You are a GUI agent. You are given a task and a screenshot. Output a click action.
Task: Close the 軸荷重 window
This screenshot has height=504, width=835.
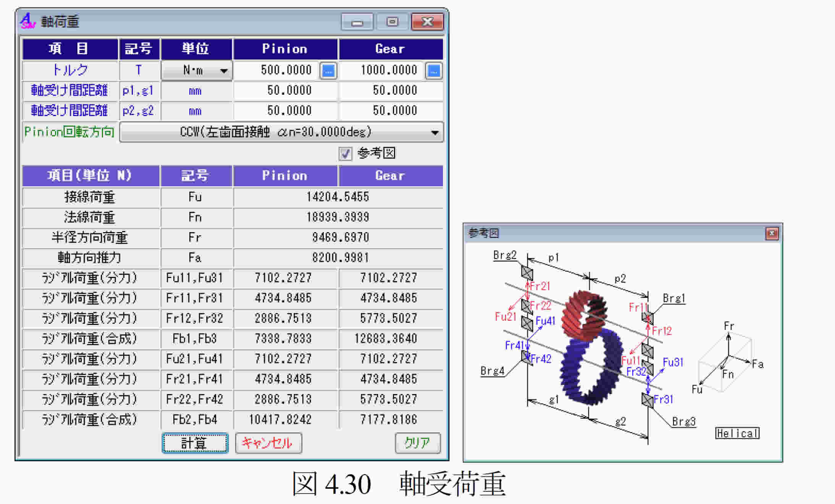(x=427, y=22)
